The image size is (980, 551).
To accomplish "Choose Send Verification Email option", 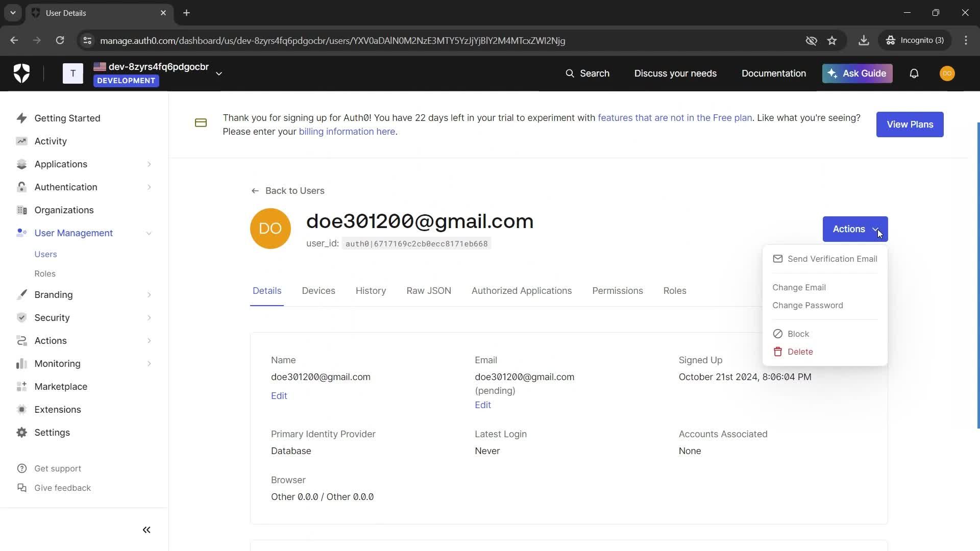I will (825, 259).
